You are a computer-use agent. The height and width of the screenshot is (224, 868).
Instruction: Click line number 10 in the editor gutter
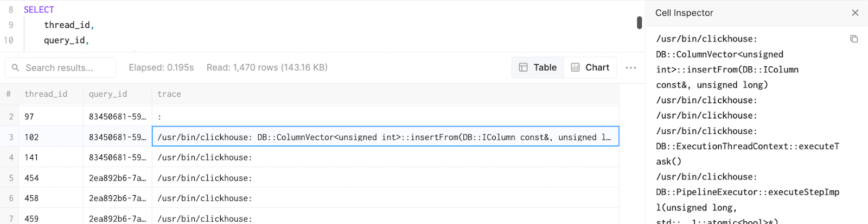(x=9, y=40)
